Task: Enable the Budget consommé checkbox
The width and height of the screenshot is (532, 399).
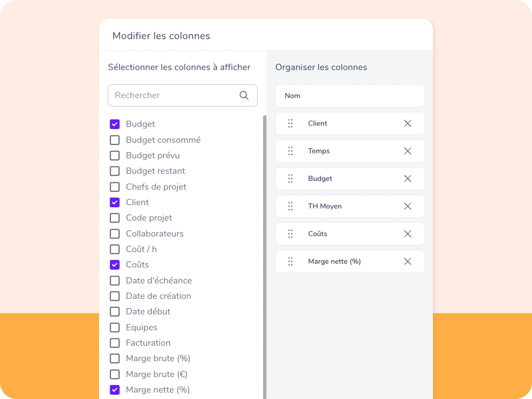Action: tap(115, 140)
